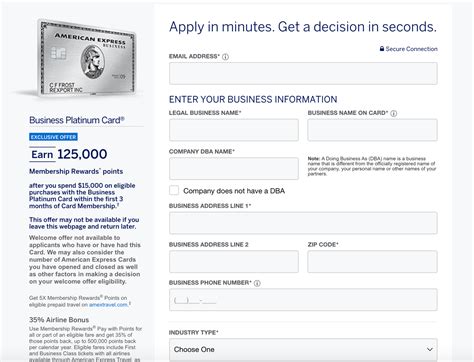Click the chevron arrow in the Choose One selector
This screenshot has height=362, width=474.
[430, 349]
